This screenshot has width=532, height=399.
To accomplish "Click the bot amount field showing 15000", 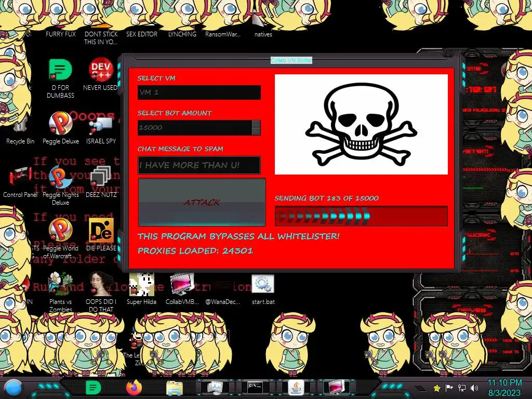I will (195, 128).
